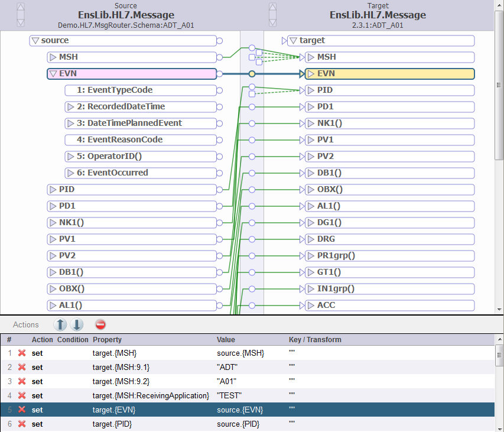Click the Actions panel label

tap(26, 324)
